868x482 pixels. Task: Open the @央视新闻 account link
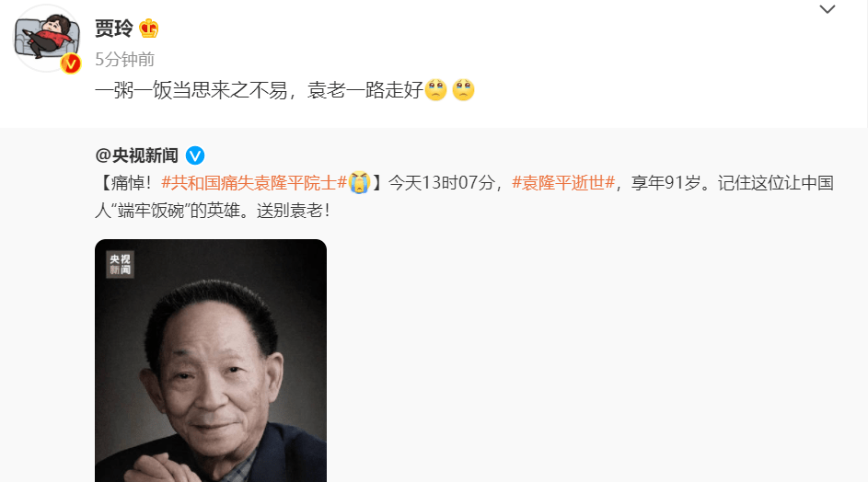(x=137, y=155)
